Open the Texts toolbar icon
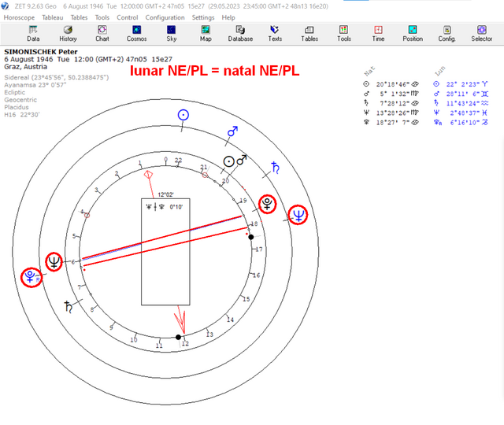 point(275,33)
